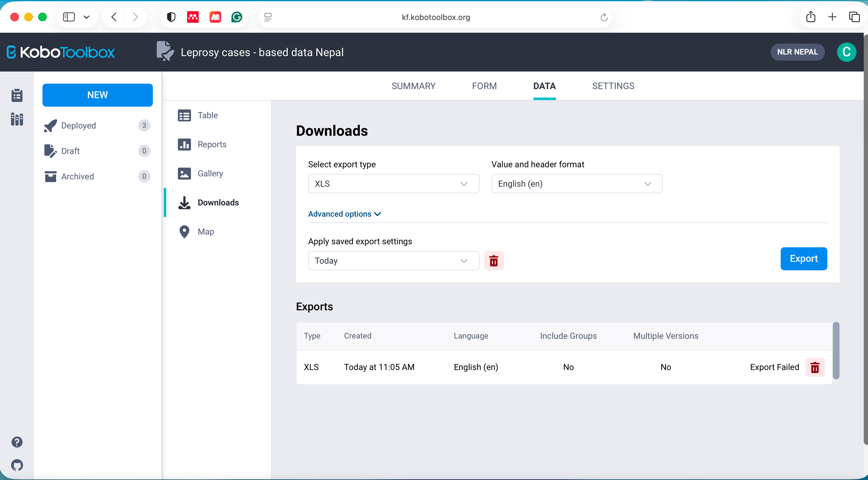Click the blue Export button
The width and height of the screenshot is (868, 480).
click(803, 258)
